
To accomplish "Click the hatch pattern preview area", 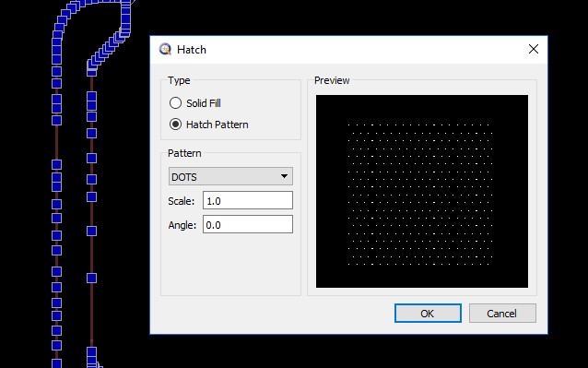I will pos(422,191).
